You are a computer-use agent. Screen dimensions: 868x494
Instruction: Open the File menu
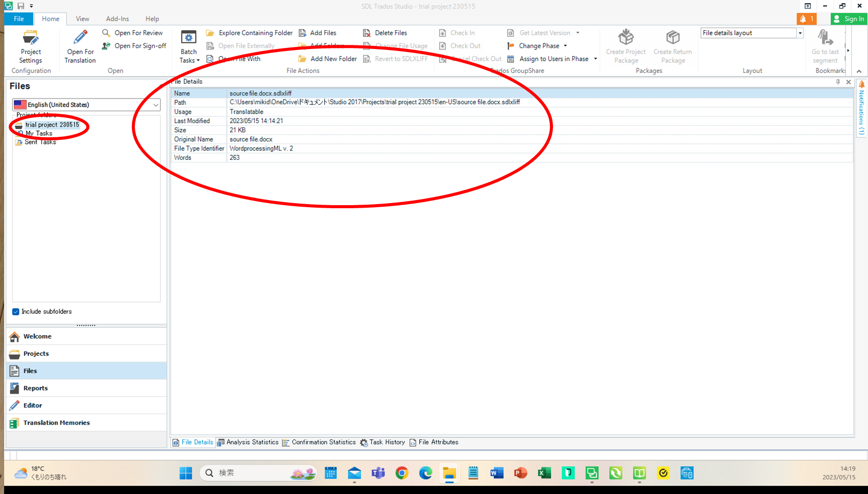tap(19, 19)
